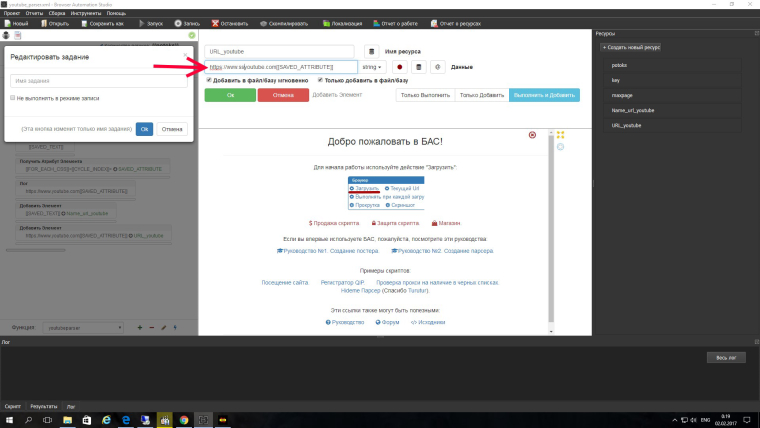Image resolution: width=760 pixels, height=428 pixels.
Task: Cancel the edit task dialog with Отмена
Action: (x=172, y=129)
